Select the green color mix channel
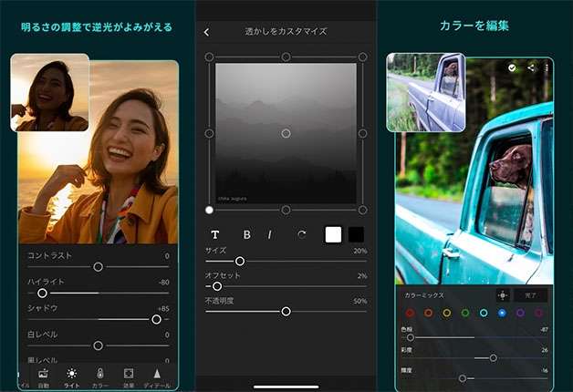573x392 pixels. [465, 313]
